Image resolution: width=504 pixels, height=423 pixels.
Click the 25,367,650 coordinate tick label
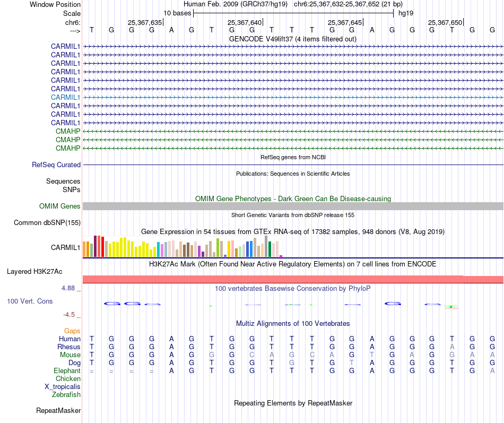point(445,22)
